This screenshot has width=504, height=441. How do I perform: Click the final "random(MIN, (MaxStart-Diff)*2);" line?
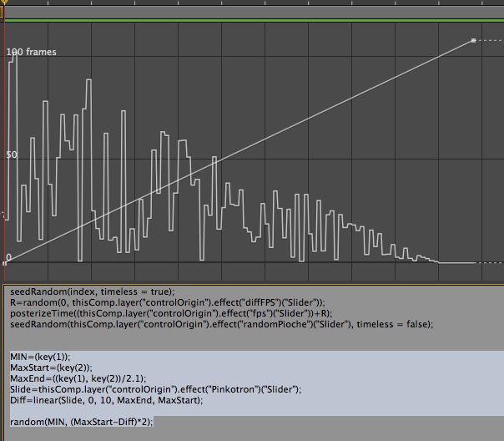pyautogui.click(x=82, y=422)
